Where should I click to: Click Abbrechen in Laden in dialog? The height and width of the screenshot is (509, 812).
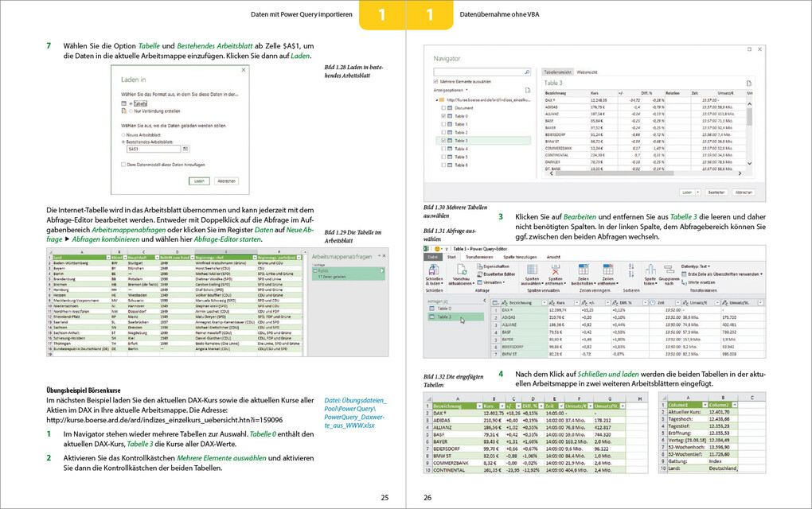[226, 181]
